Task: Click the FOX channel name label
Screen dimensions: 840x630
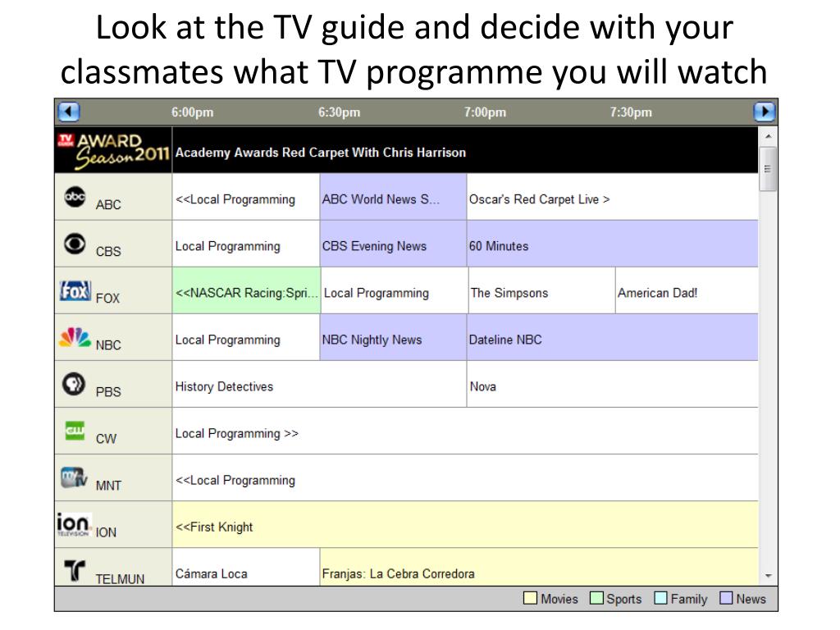Action: coord(107,299)
